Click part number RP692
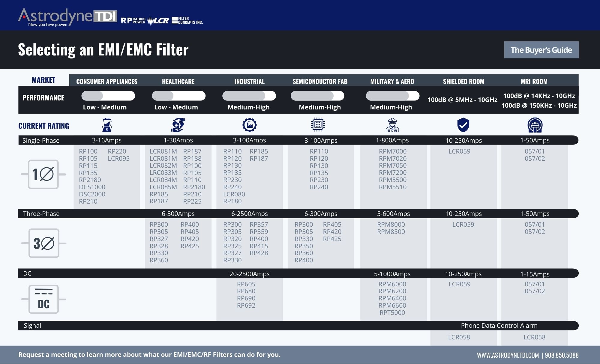The height and width of the screenshot is (364, 600). (246, 305)
